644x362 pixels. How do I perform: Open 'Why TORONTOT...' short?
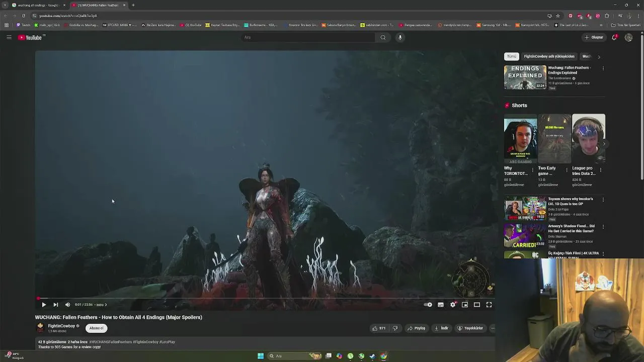point(520,139)
